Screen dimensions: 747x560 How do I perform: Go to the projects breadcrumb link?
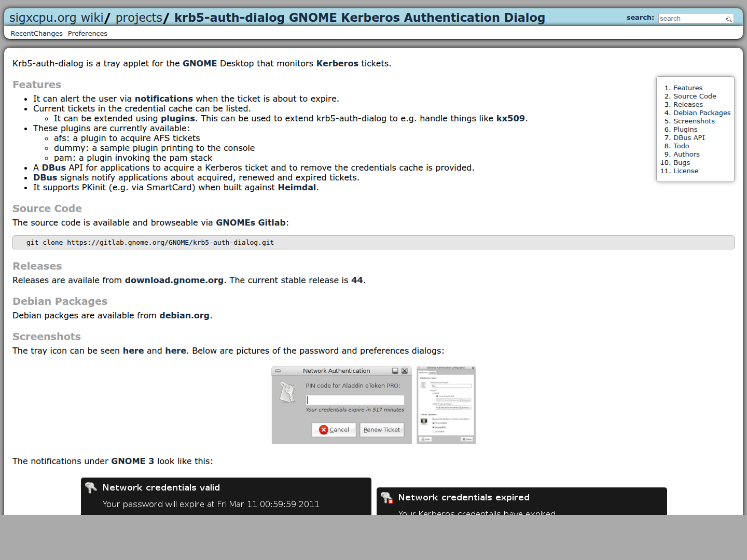click(x=139, y=18)
